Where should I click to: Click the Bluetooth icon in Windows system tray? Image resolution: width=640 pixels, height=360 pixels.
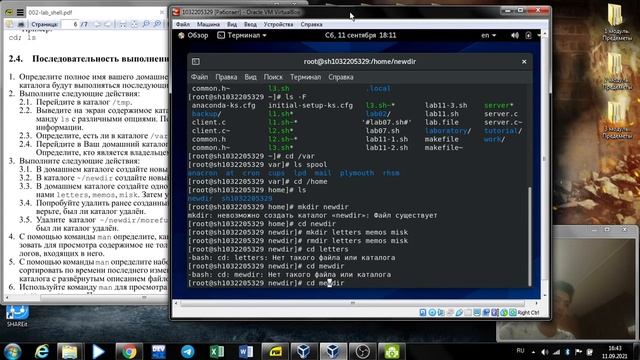568,352
